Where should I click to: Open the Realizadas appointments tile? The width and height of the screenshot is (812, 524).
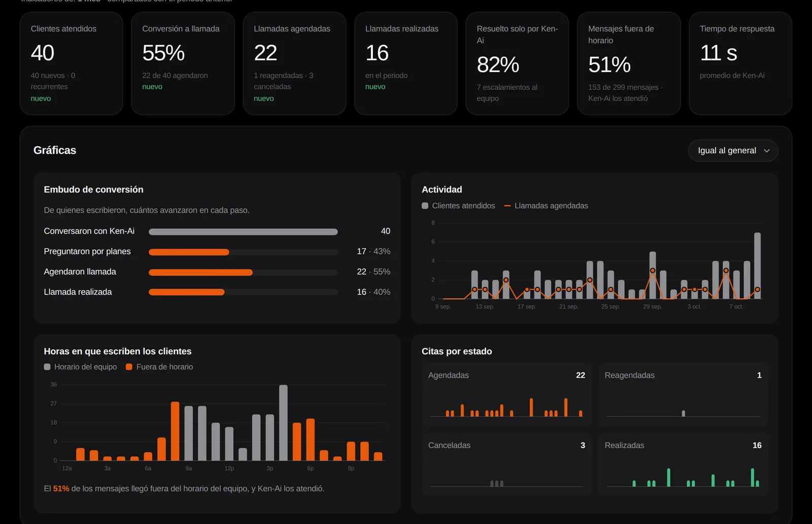[x=683, y=465]
